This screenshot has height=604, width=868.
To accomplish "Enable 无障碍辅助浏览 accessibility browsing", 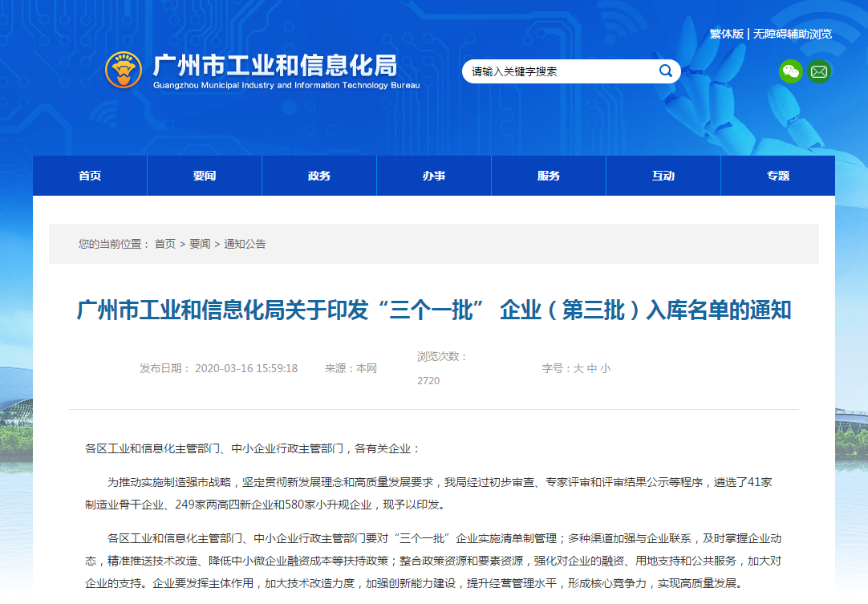I will click(x=793, y=34).
